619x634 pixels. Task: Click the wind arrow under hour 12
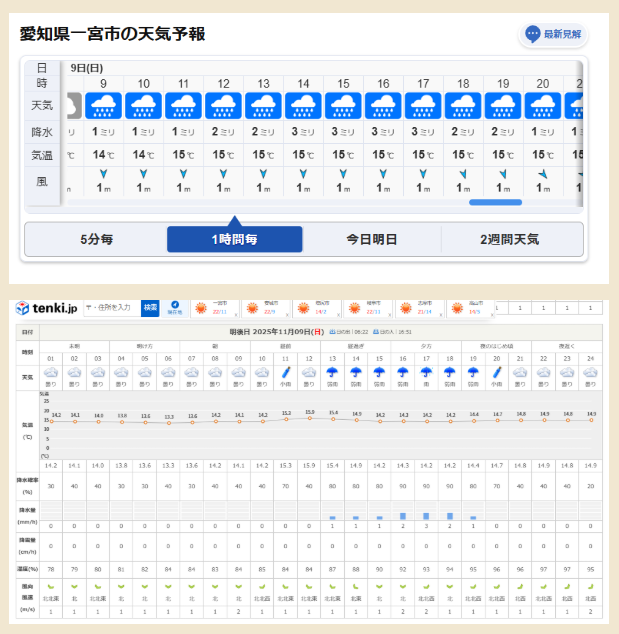point(223,174)
